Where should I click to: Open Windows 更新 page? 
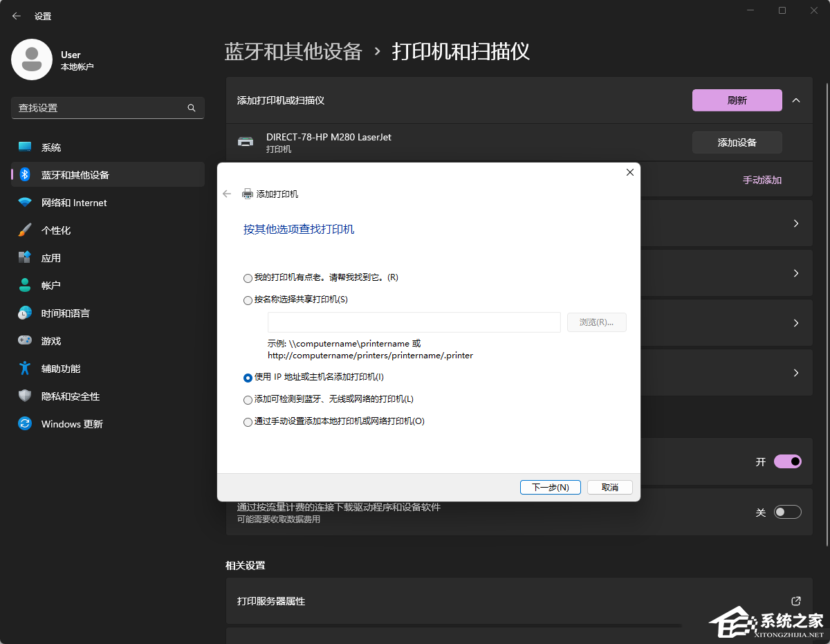[x=108, y=424]
